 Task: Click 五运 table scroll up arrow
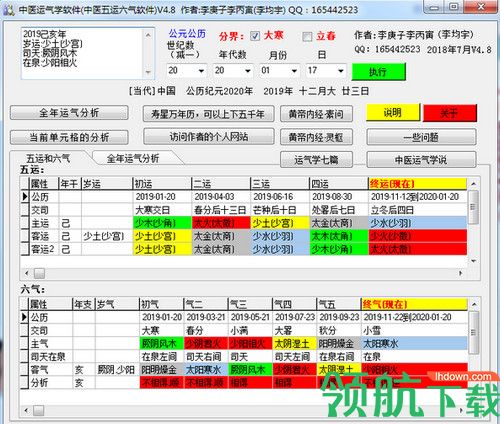click(473, 184)
